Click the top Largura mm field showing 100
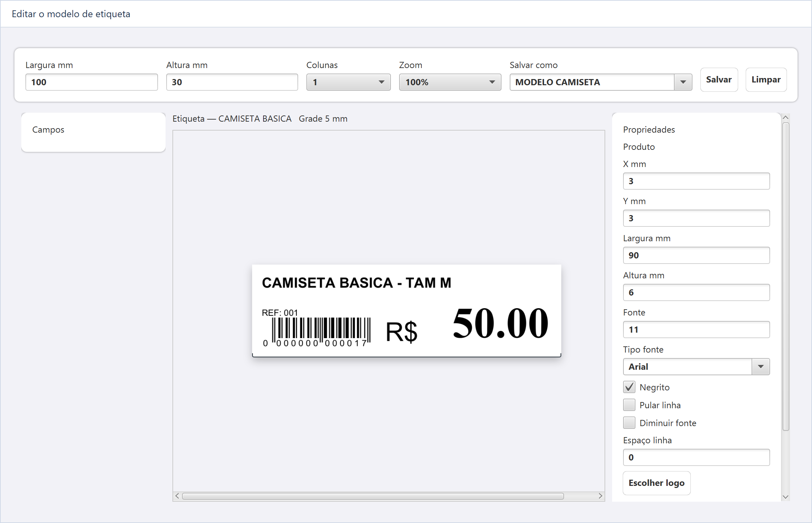Image resolution: width=812 pixels, height=523 pixels. (x=91, y=82)
